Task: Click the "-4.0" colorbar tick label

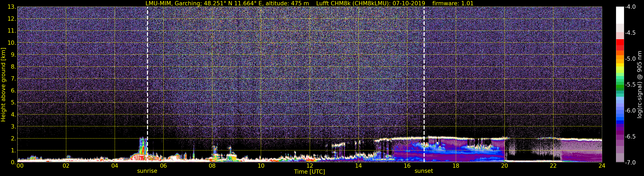Action: tap(630, 7)
